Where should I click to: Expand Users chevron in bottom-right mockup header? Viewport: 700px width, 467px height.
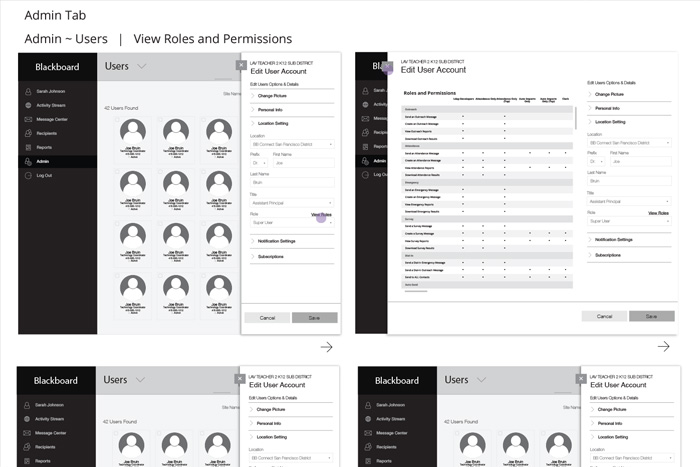point(481,380)
